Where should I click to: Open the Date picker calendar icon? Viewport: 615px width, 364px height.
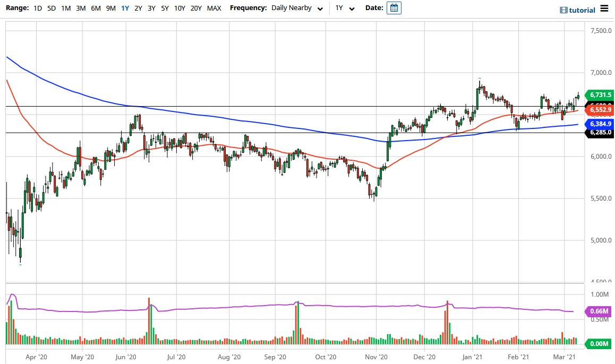click(394, 8)
